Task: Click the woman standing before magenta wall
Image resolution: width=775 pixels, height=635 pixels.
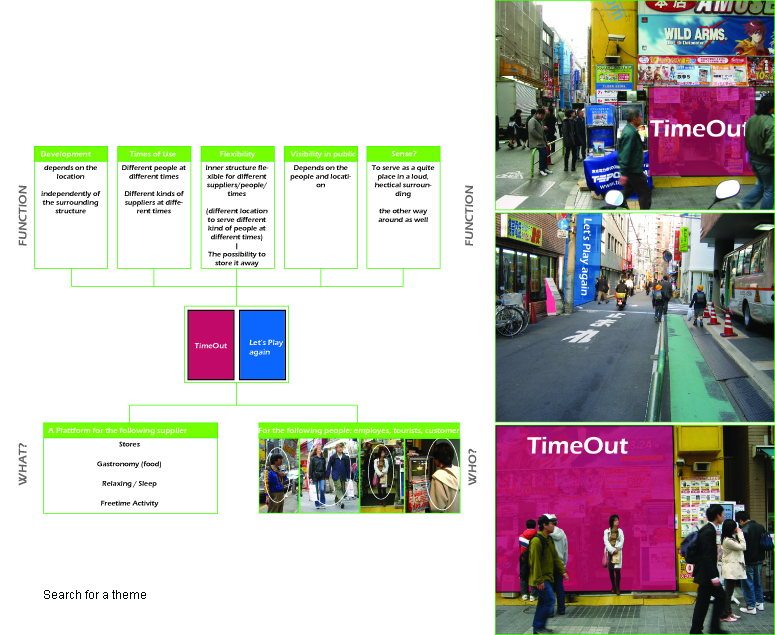Action: pyautogui.click(x=613, y=553)
